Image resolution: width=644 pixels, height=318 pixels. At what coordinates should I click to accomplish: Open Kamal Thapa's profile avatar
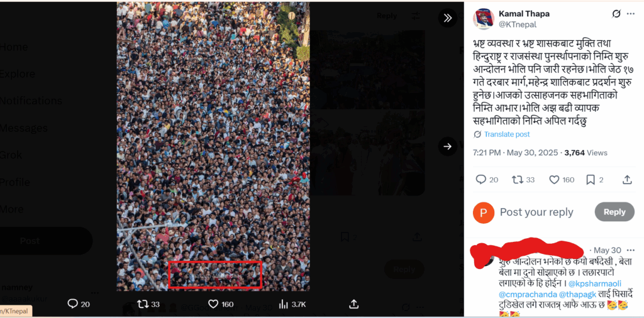tap(484, 19)
